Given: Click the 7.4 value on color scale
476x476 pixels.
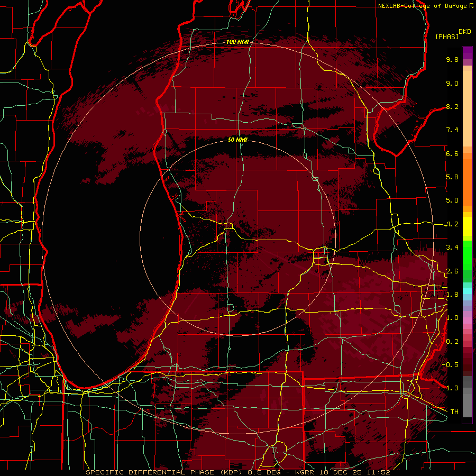Looking at the screenshot, I should 452,130.
